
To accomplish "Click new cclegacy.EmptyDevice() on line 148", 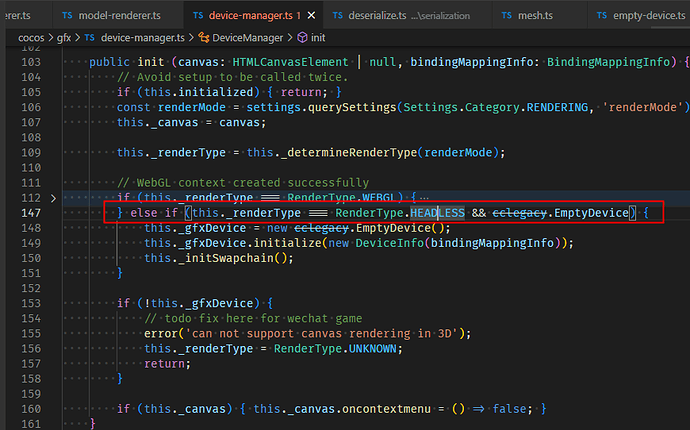I will point(359,228).
